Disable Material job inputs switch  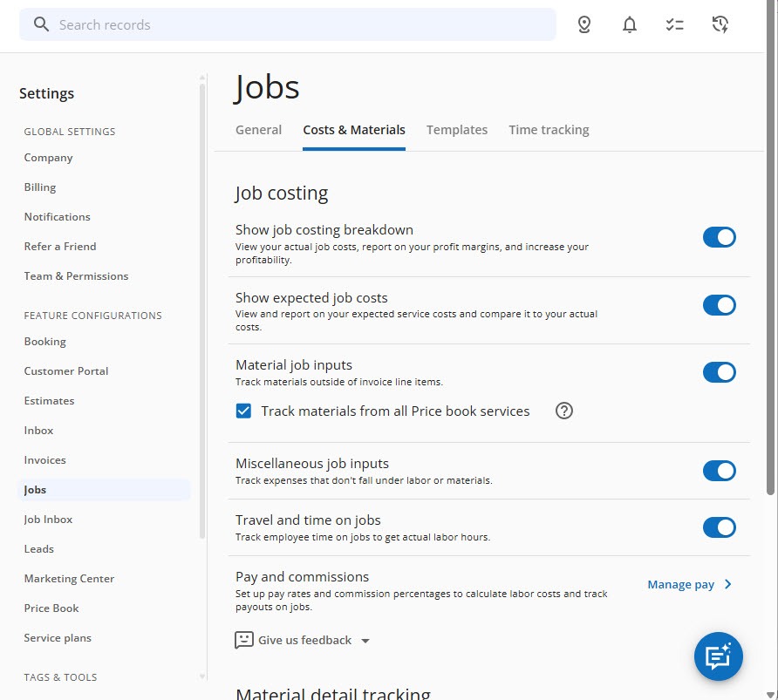point(719,372)
